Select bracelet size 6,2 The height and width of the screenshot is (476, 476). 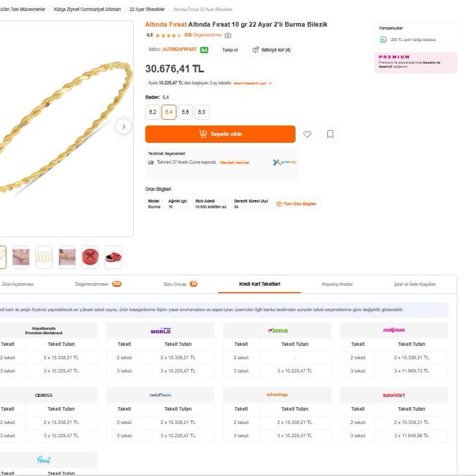pyautogui.click(x=152, y=112)
